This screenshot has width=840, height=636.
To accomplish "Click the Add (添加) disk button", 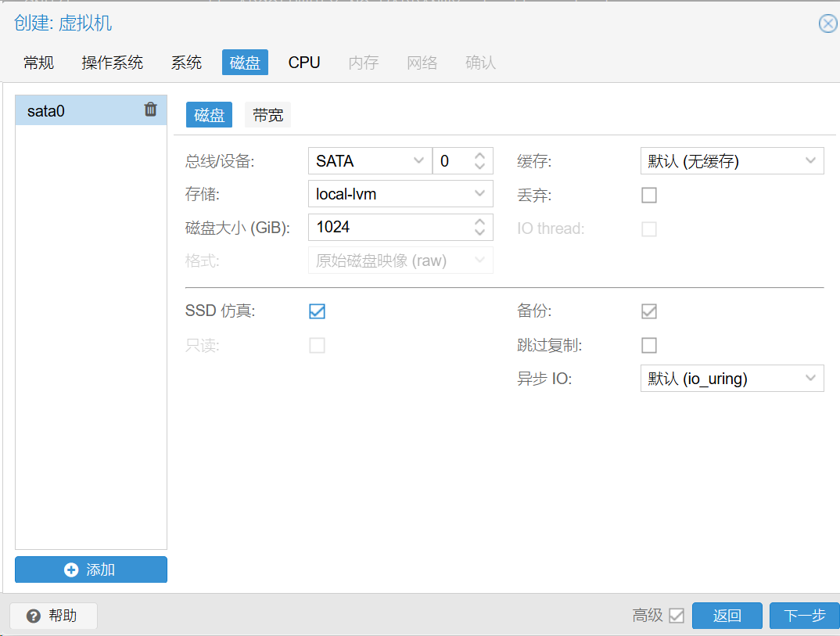I will click(x=91, y=570).
